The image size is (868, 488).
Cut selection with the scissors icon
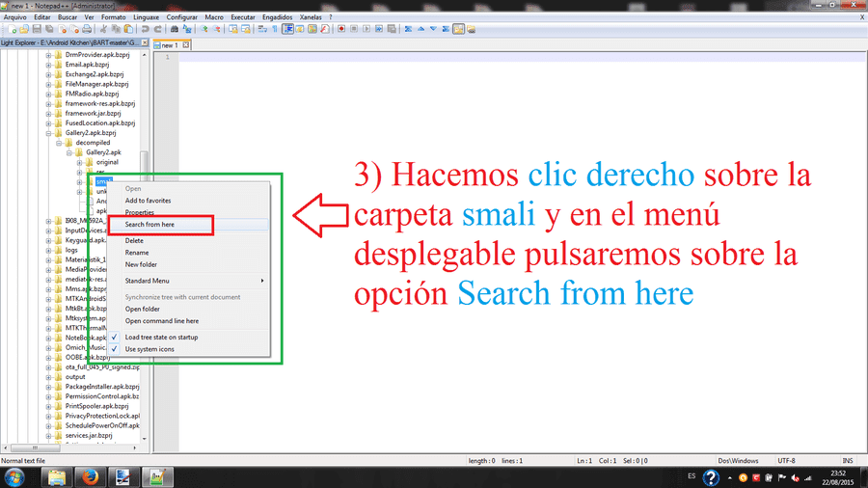103,29
